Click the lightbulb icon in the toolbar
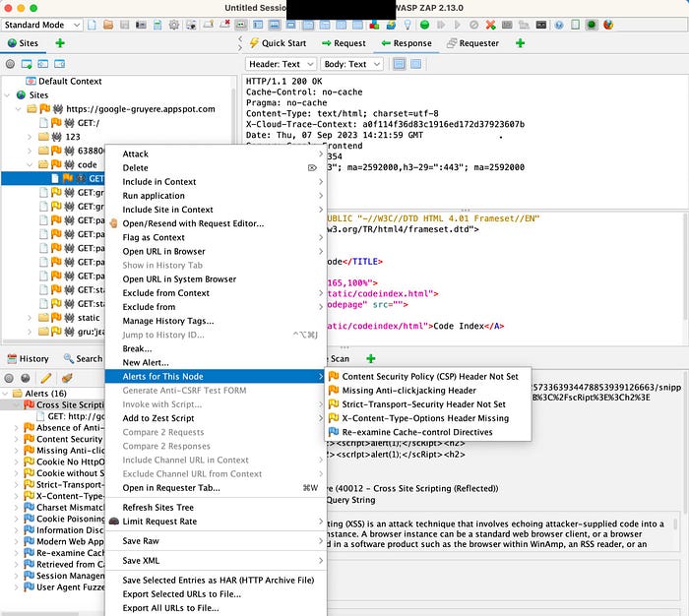This screenshot has height=616, width=689. [407, 25]
